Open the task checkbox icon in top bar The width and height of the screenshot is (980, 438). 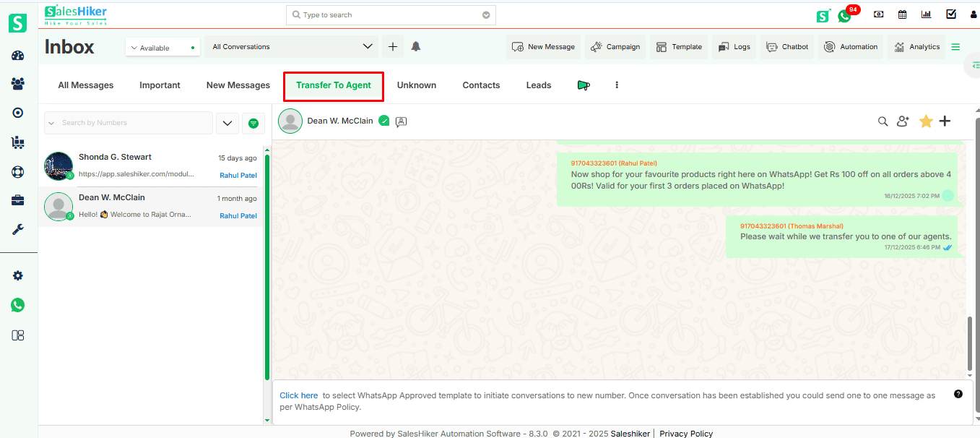click(951, 14)
